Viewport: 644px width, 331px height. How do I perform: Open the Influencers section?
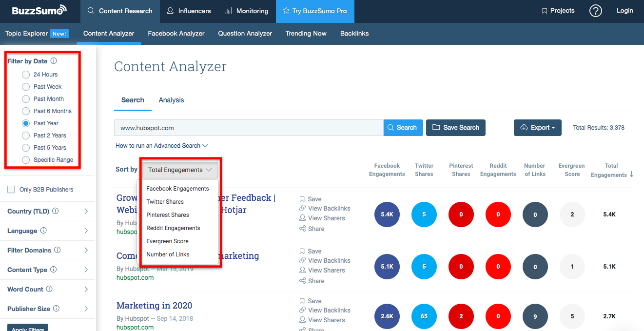(189, 11)
